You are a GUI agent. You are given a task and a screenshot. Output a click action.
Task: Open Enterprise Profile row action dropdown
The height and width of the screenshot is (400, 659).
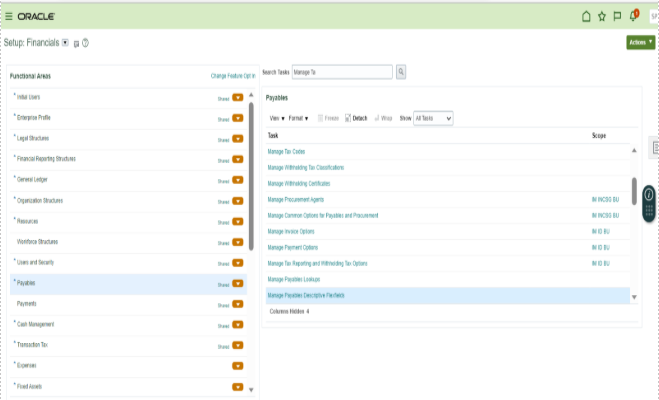[x=237, y=118]
